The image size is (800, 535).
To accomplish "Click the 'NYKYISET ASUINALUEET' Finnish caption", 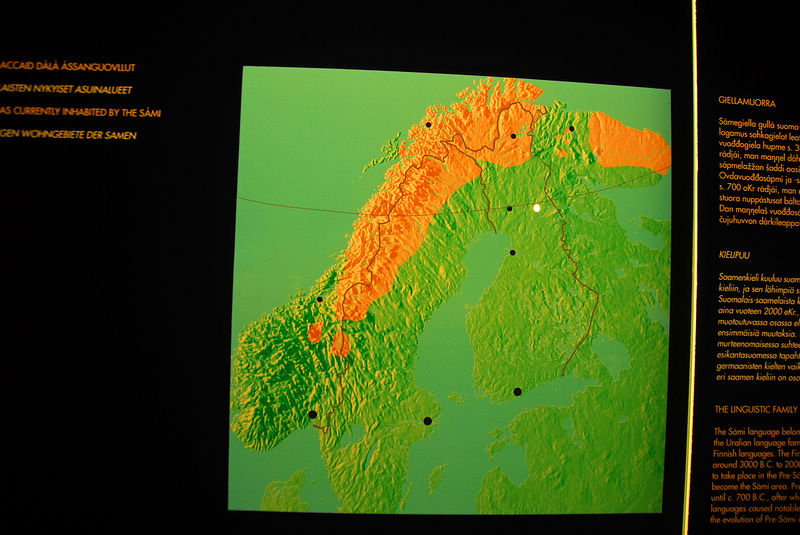I will [68, 90].
